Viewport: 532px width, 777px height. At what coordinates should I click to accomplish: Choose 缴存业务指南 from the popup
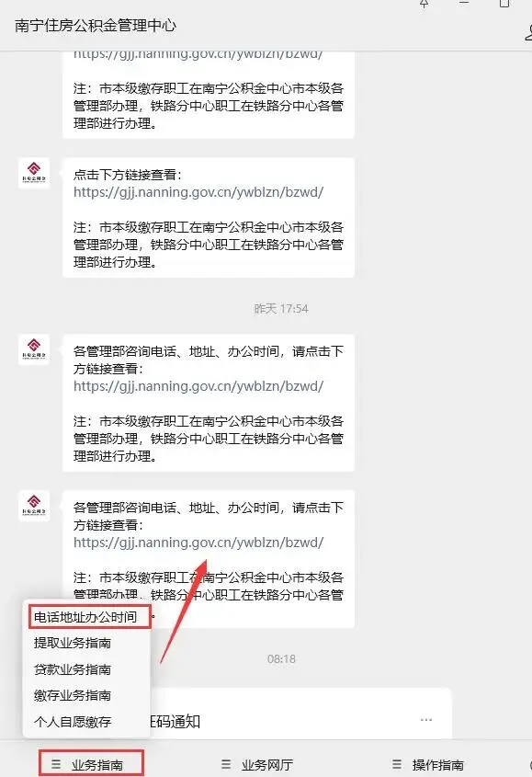73,695
